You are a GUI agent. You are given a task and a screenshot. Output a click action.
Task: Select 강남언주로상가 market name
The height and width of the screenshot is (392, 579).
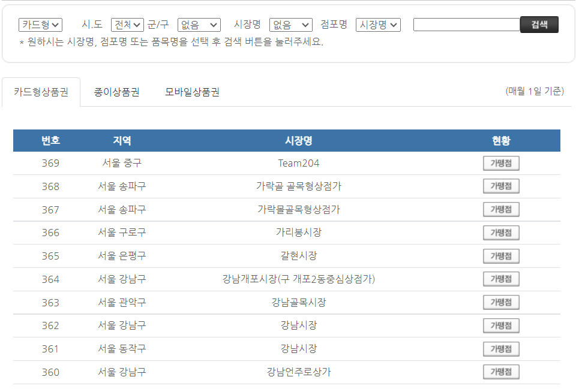[298, 372]
